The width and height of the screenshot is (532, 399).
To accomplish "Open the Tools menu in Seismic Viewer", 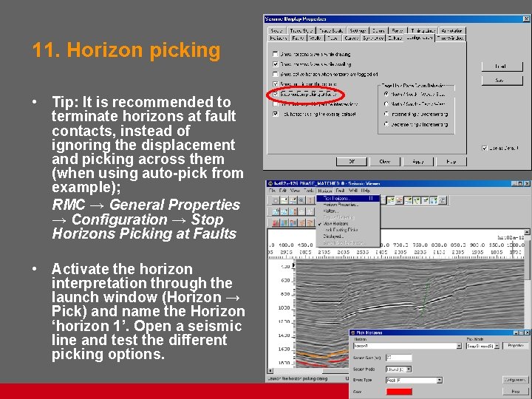I will click(308, 191).
